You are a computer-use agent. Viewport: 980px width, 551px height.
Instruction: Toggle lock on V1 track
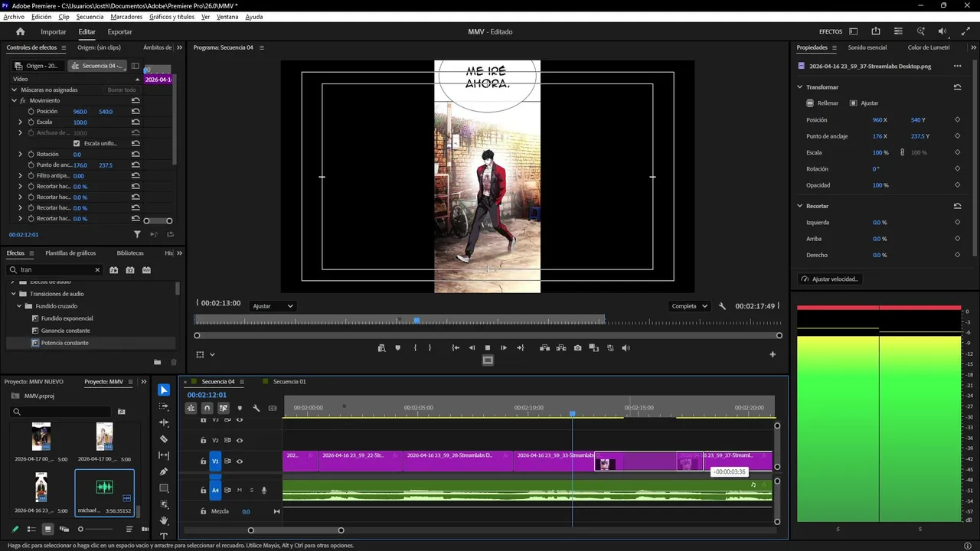203,461
